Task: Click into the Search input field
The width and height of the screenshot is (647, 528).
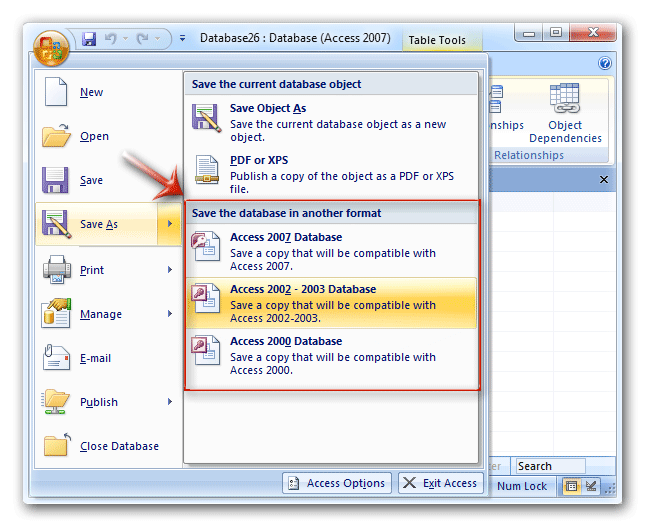Action: coord(549,466)
